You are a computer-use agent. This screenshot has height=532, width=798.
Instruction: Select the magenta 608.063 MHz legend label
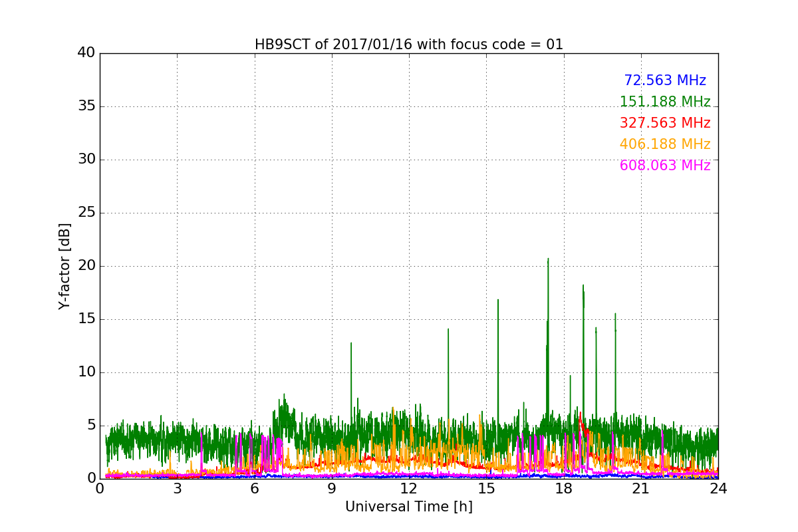coord(665,166)
